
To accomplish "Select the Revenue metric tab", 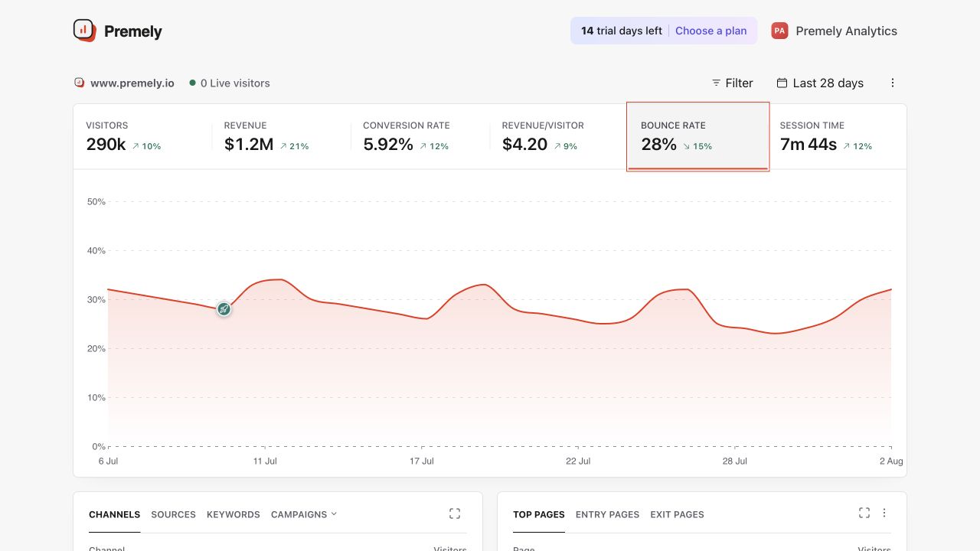I will click(281, 136).
